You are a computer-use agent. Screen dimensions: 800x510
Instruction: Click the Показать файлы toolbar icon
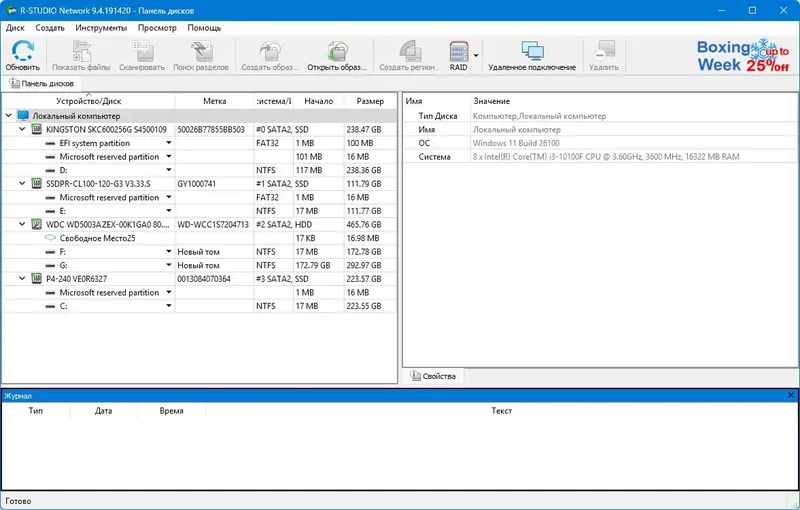pos(81,52)
